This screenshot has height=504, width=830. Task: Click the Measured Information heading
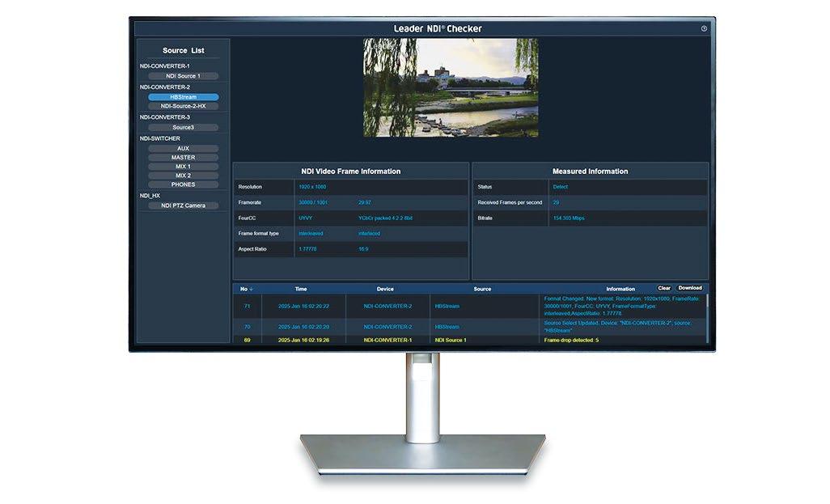[591, 172]
